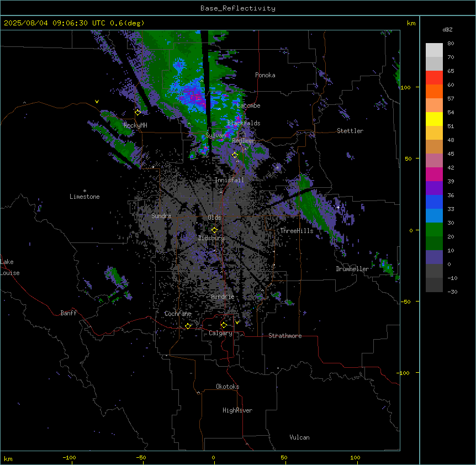Click the 45 value on the dBZ legend
Screen dimensions: 476x465
click(451, 154)
